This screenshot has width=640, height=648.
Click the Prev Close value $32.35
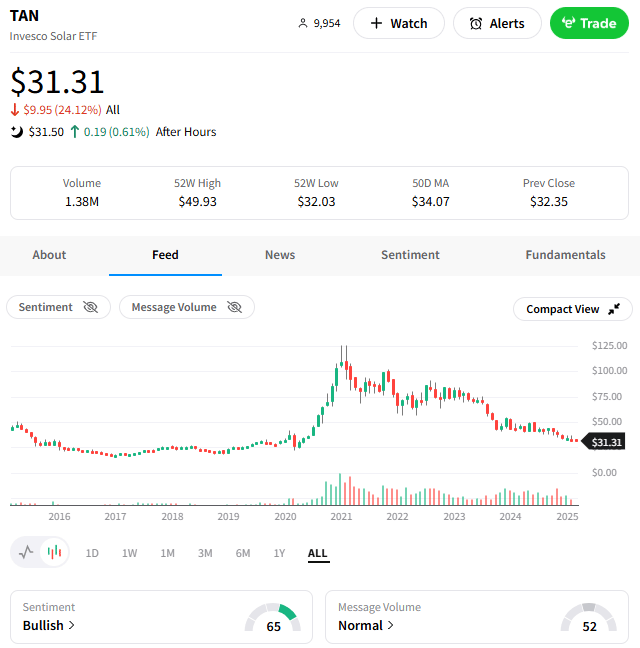549,202
